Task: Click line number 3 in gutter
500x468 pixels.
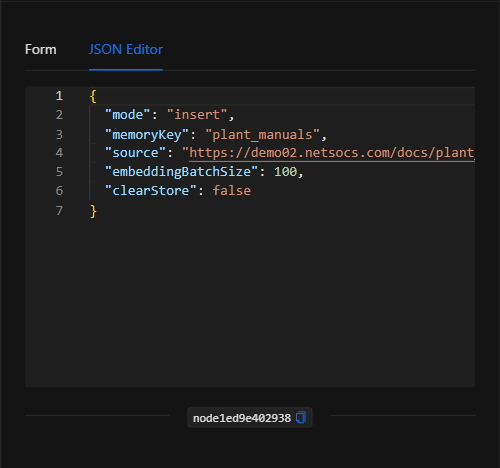Action: [x=59, y=134]
